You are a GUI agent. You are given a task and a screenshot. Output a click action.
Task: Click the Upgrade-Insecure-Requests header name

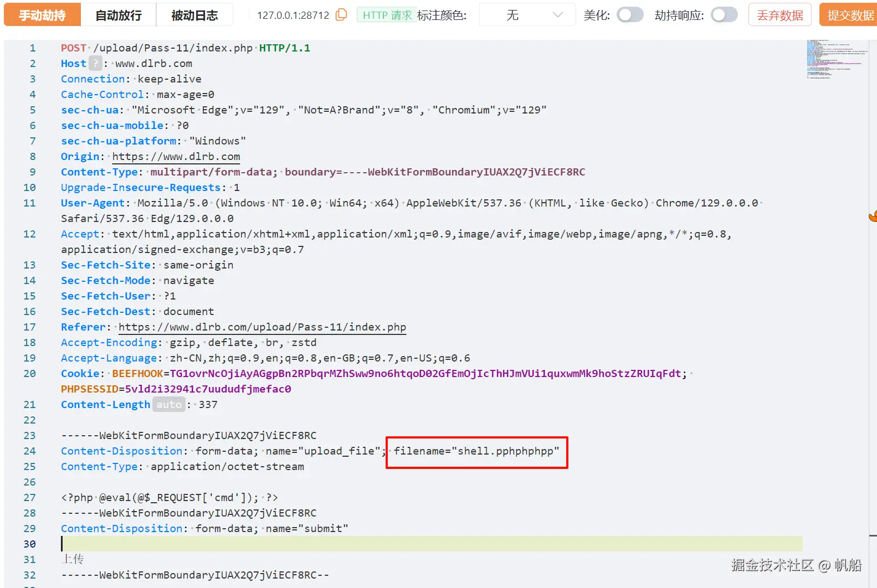point(141,188)
